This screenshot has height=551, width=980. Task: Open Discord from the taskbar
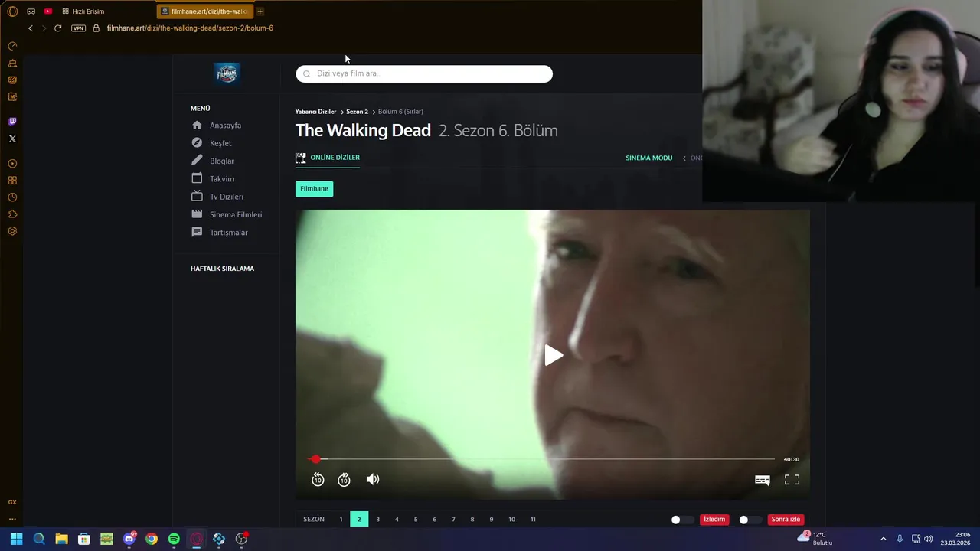[129, 539]
